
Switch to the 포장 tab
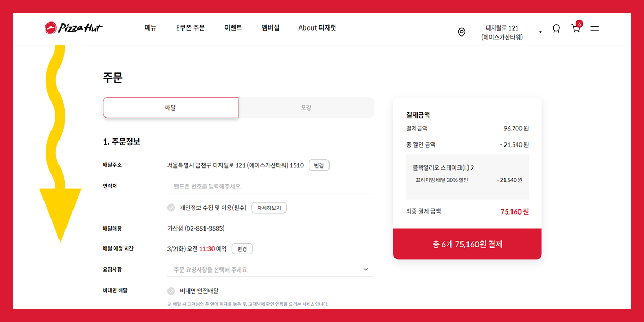[x=306, y=107]
